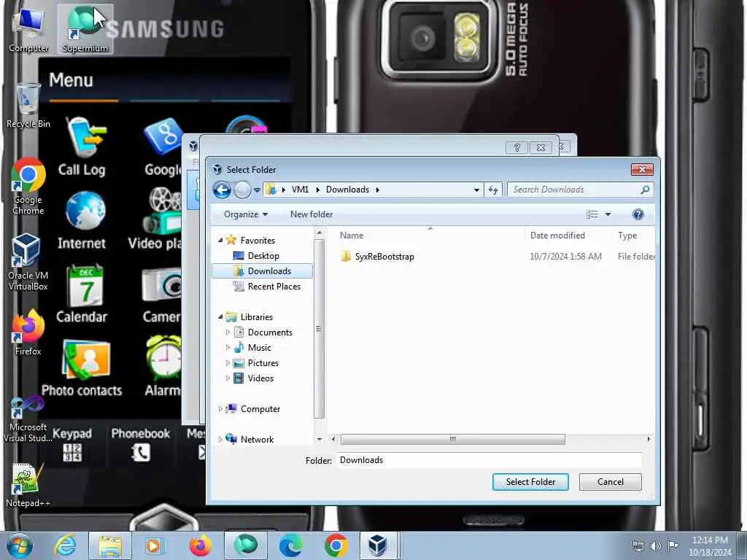The width and height of the screenshot is (747, 560).
Task: Click the help button of background dialog
Action: pyautogui.click(x=516, y=147)
